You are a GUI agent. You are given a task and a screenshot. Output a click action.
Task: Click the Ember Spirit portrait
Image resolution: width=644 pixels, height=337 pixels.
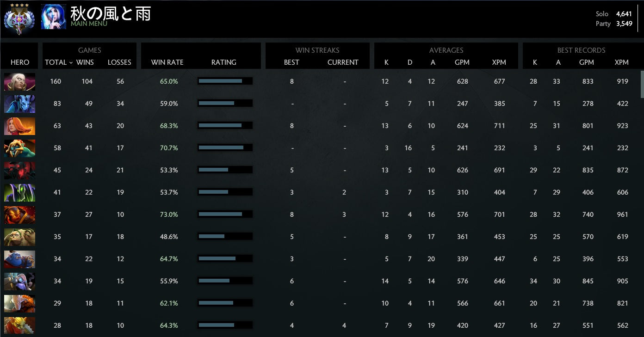19,215
